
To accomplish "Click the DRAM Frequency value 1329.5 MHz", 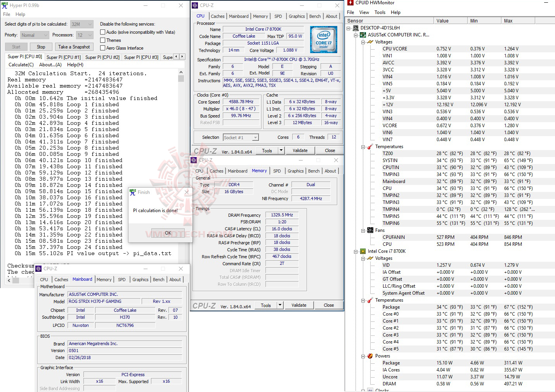I will point(282,215).
